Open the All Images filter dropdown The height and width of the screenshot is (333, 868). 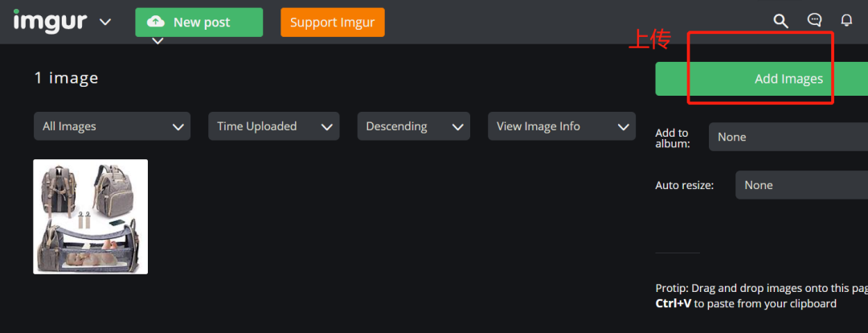coord(112,126)
